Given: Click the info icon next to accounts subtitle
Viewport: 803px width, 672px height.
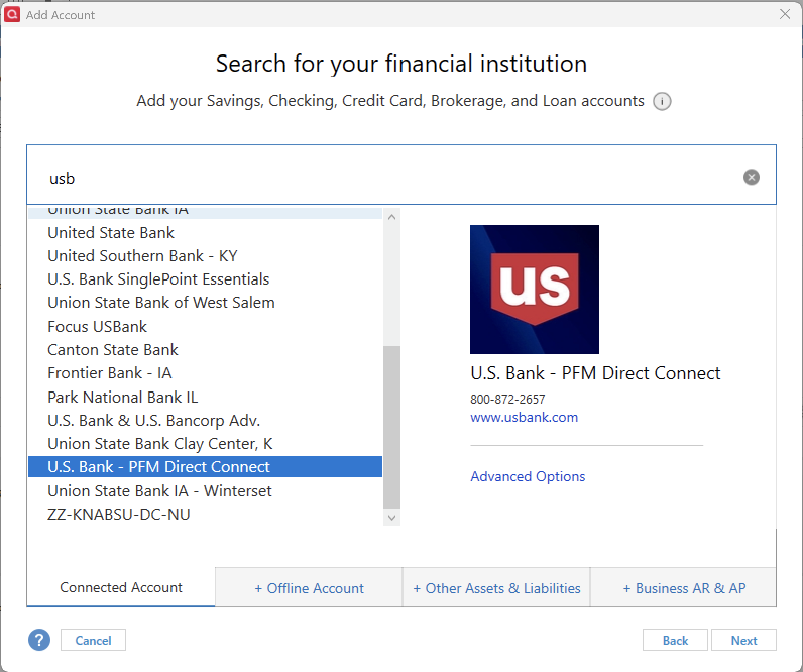Looking at the screenshot, I should tap(662, 101).
